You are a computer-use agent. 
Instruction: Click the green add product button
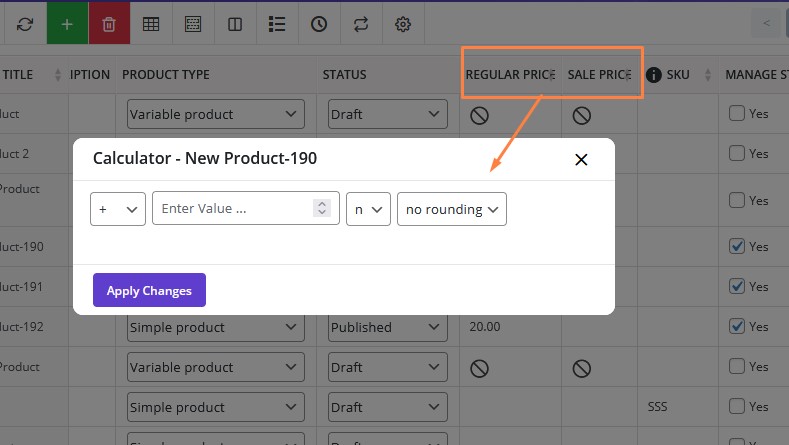pyautogui.click(x=67, y=24)
